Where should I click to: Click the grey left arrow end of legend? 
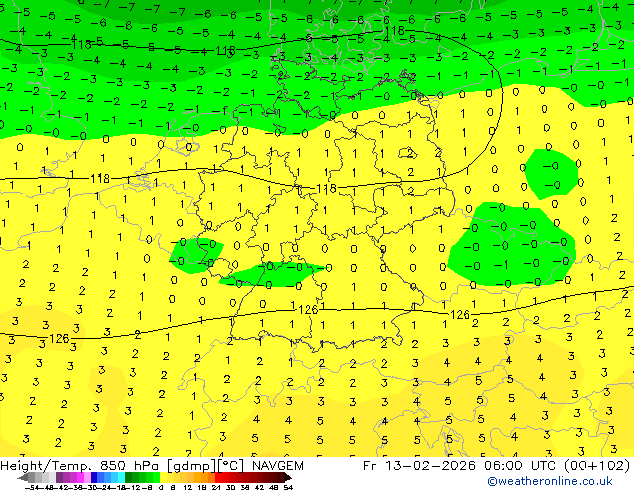coord(23,478)
